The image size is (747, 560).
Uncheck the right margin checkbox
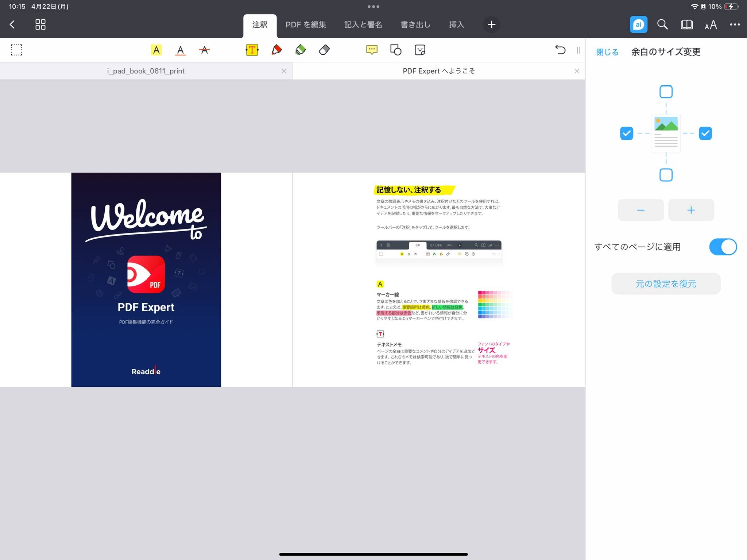coord(705,133)
